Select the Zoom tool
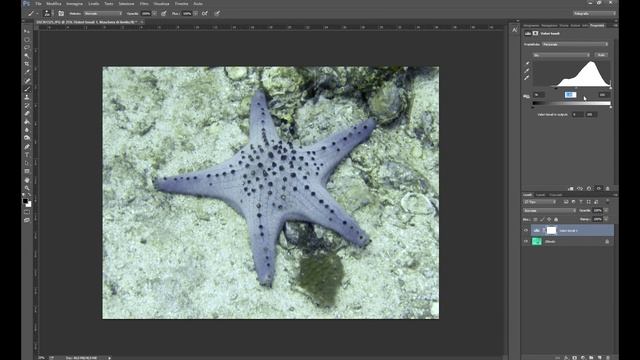Viewport: 640px width, 360px height. [27, 188]
